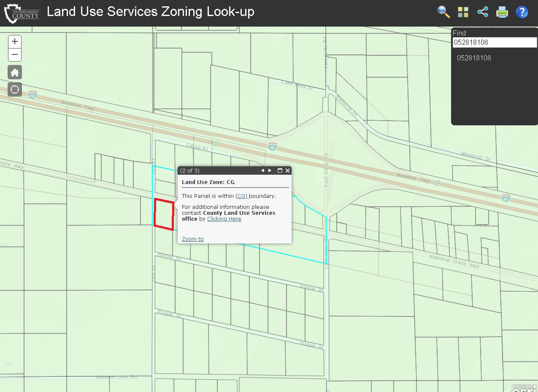Zoom out with the minus button

(15, 54)
